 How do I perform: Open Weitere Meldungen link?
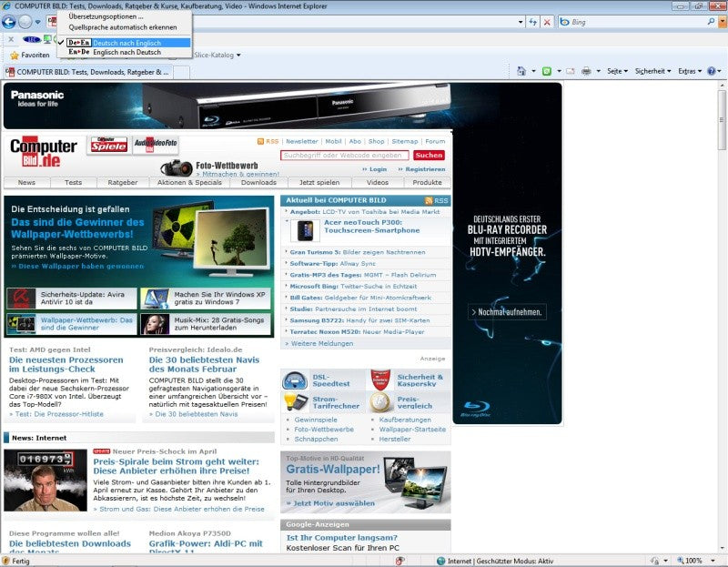(322, 344)
